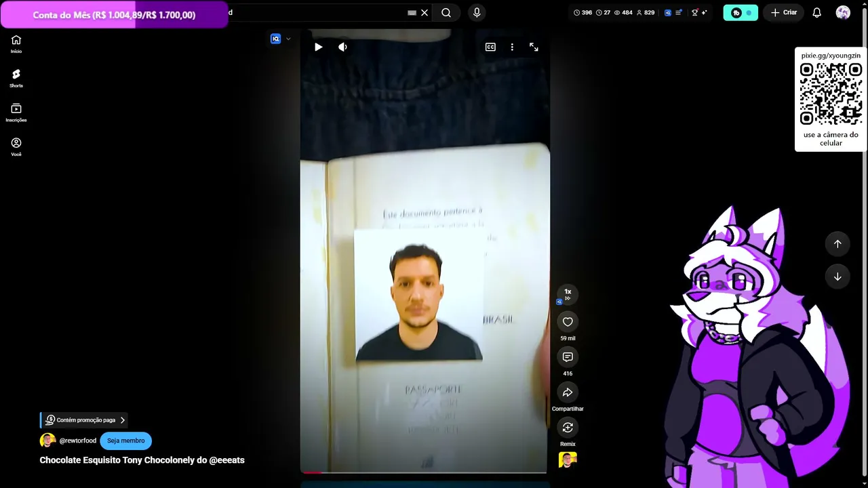Click the trophy icon in stats bar

[694, 12]
